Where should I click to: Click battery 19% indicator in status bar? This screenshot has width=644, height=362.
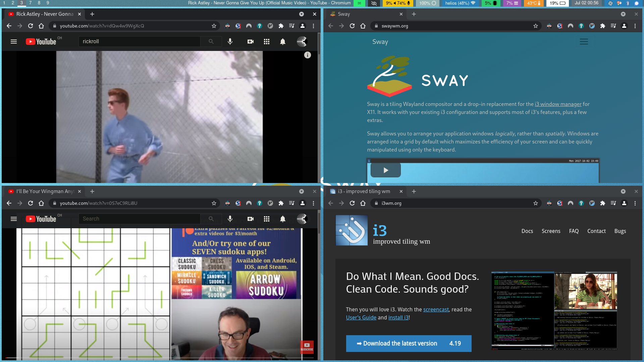click(557, 3)
